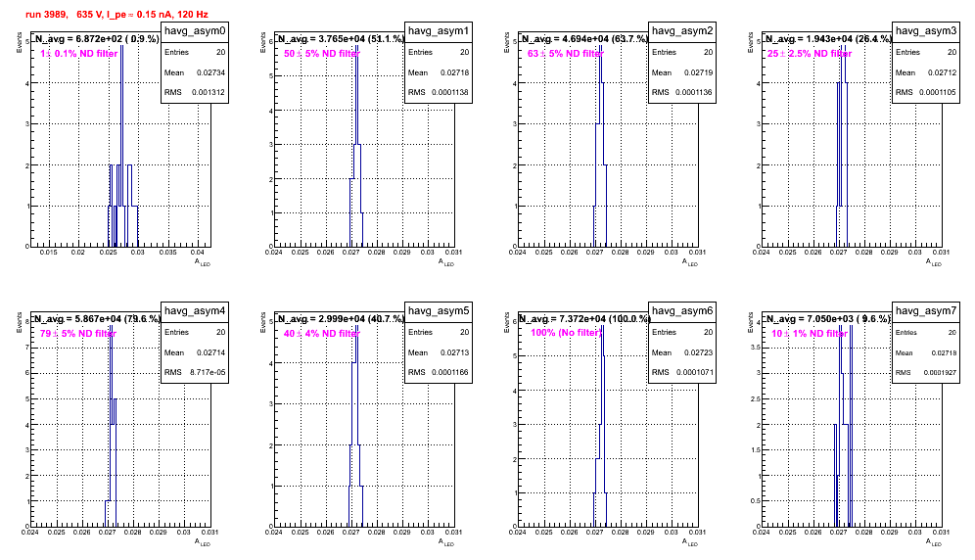Click the N_avg = 3.765e+04 label

pos(341,38)
